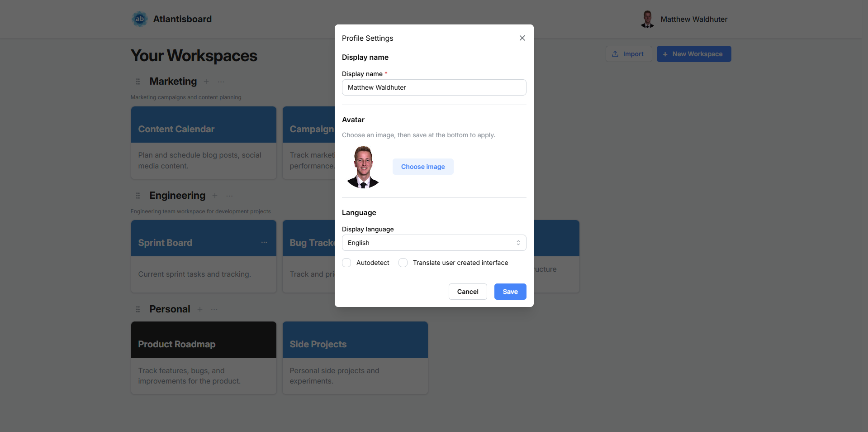
Task: Click the Marketing workspace drag handle
Action: (138, 82)
